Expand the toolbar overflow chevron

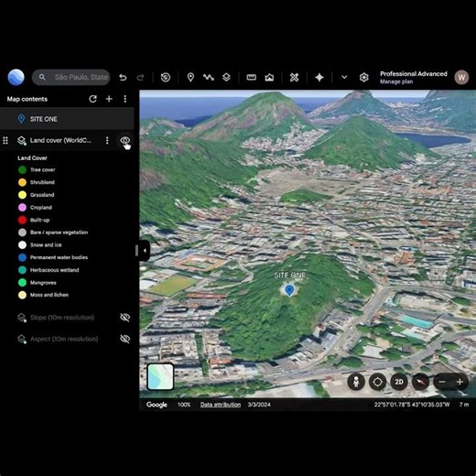[x=344, y=77]
